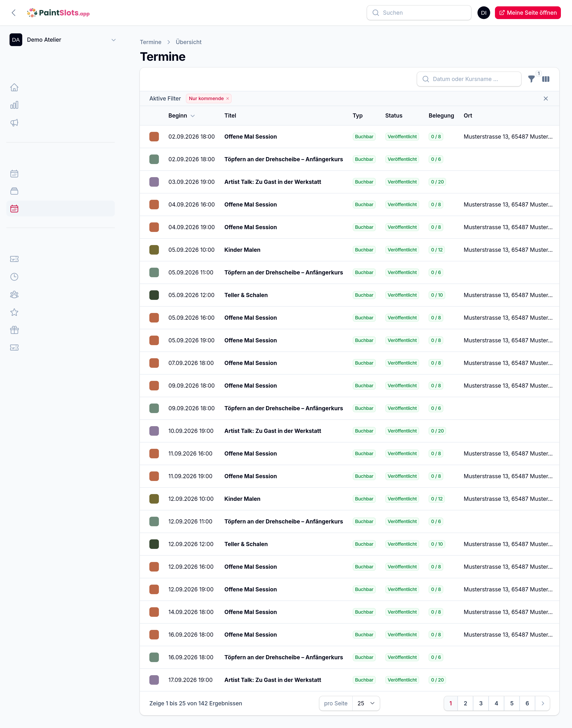572x728 pixels.
Task: Click the DI user avatar
Action: [484, 13]
